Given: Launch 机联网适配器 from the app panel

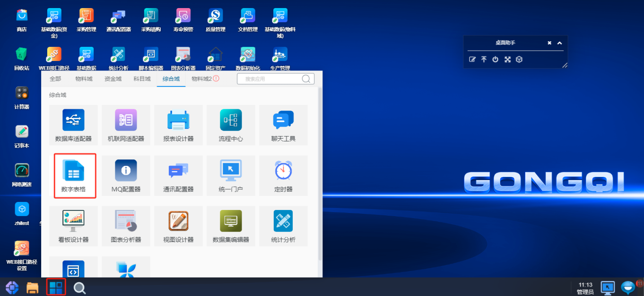Looking at the screenshot, I should (126, 125).
